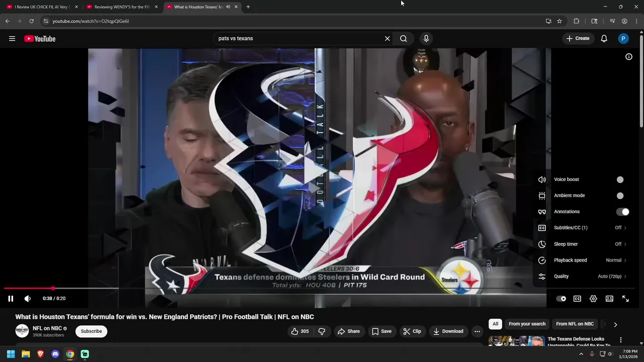The image size is (644, 362).
Task: Submit the search with the magnifier icon
Action: pyautogui.click(x=404, y=38)
